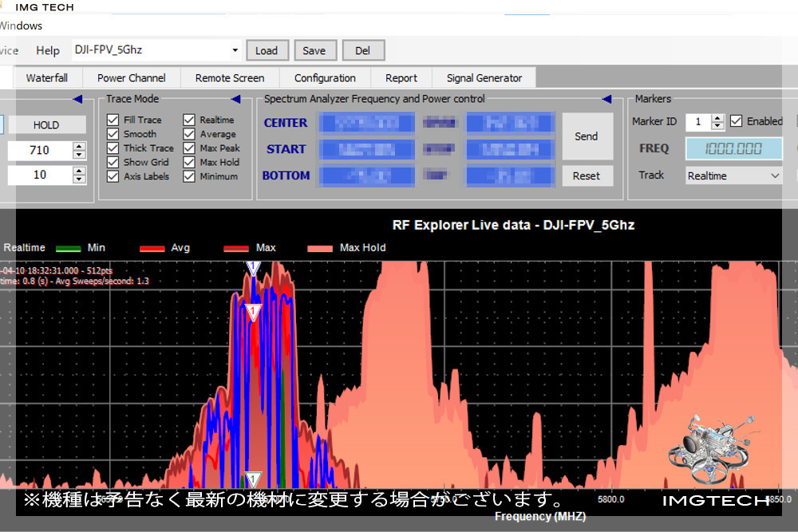Click up arrow on the 710 value spinner
798x532 pixels.
click(x=79, y=147)
